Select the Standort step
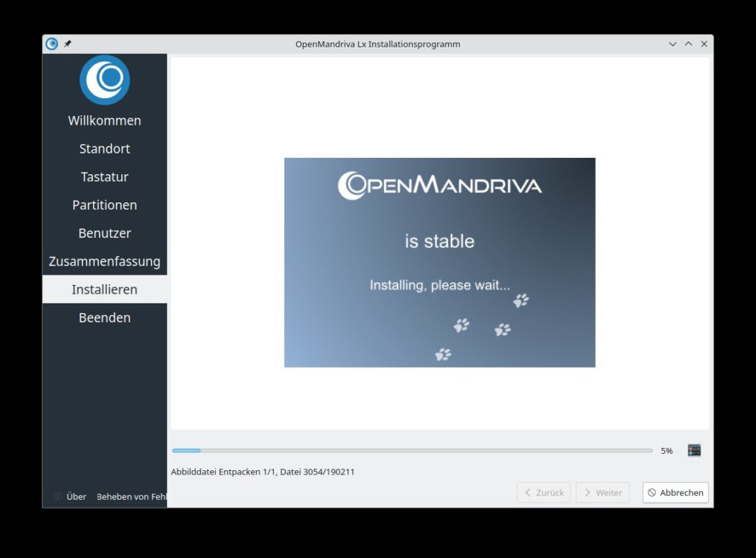The height and width of the screenshot is (558, 756). point(105,148)
